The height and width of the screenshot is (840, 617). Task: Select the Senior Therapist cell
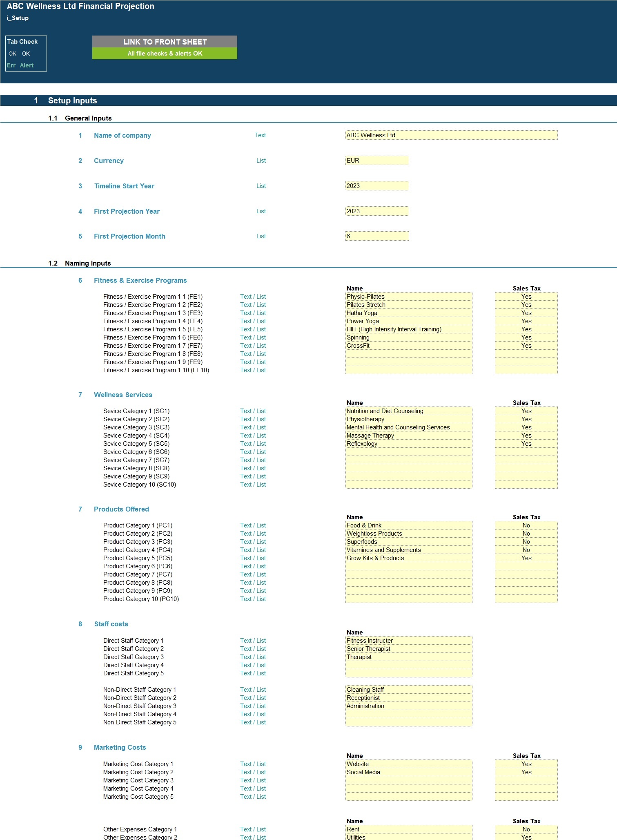tap(409, 649)
